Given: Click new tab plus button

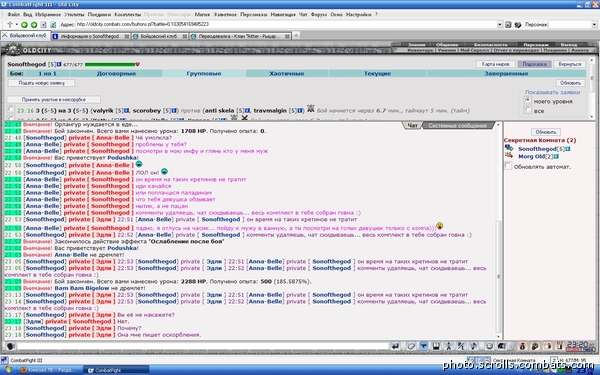Looking at the screenshot, I should (296, 36).
